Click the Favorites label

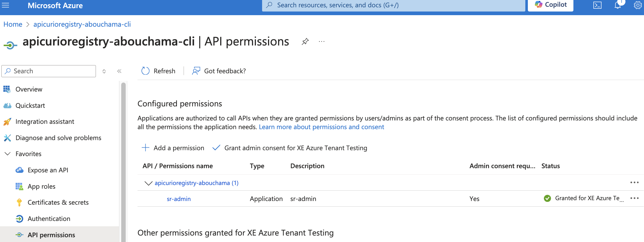(28, 154)
